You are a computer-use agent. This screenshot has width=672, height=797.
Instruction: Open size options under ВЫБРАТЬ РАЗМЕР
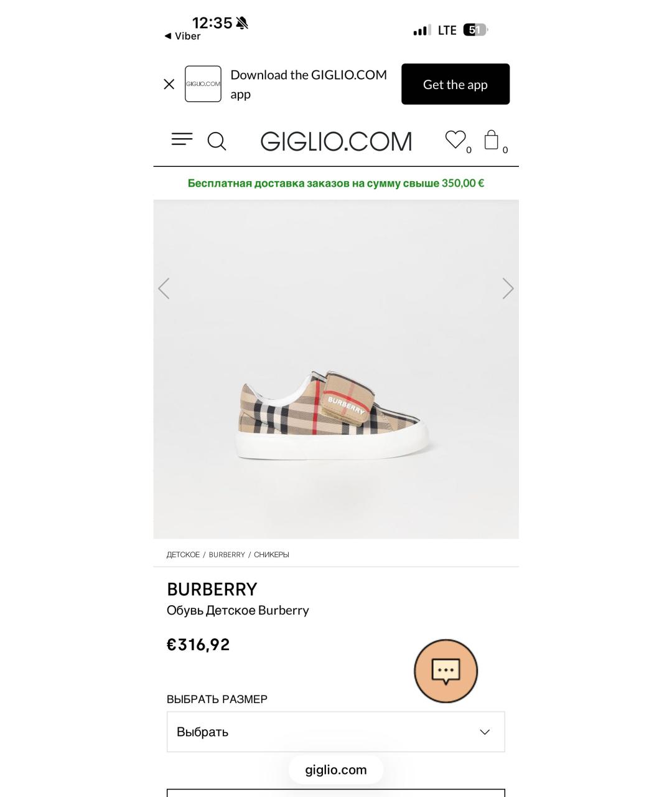pyautogui.click(x=336, y=731)
